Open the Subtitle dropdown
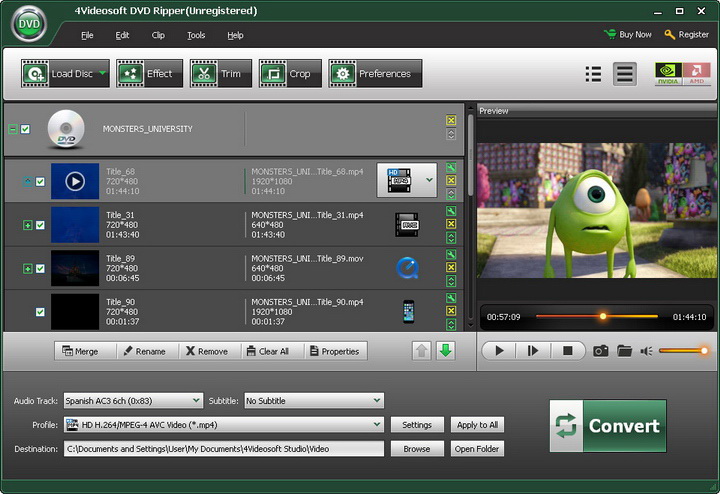This screenshot has width=720, height=494. coord(376,401)
